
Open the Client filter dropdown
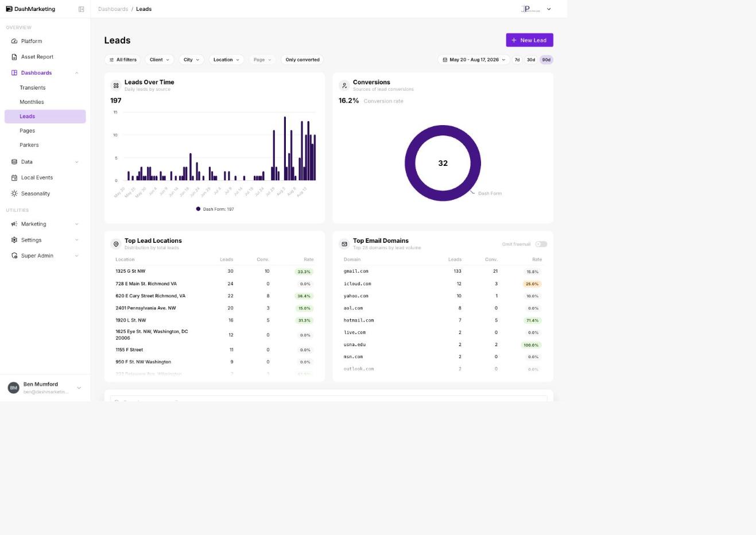160,60
